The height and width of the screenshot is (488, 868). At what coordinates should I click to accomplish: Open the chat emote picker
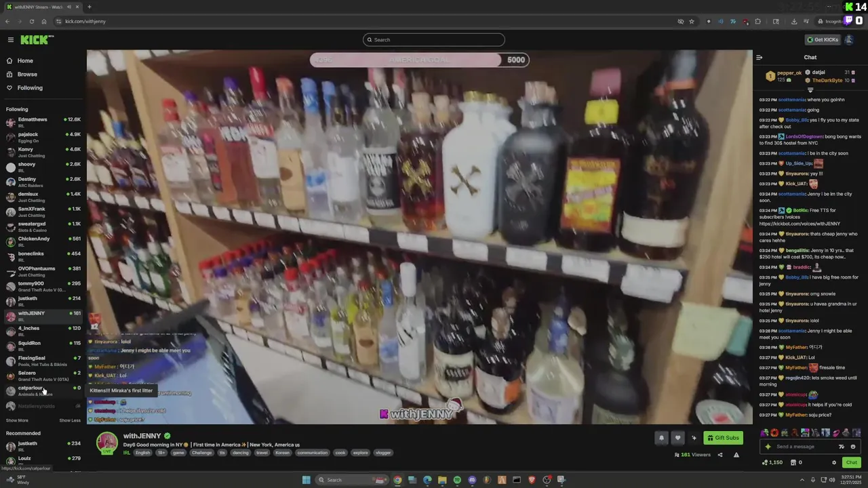click(853, 447)
